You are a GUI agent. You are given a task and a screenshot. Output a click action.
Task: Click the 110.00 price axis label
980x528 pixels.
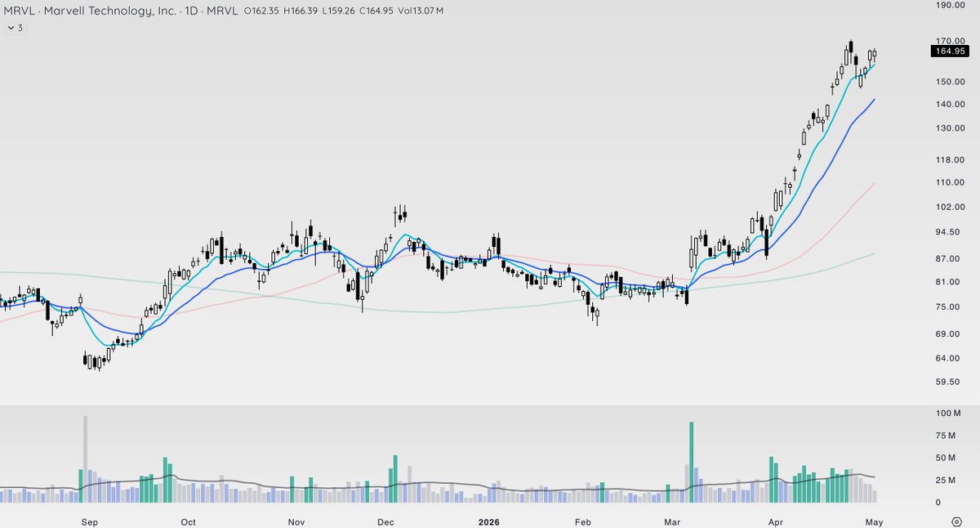(948, 182)
